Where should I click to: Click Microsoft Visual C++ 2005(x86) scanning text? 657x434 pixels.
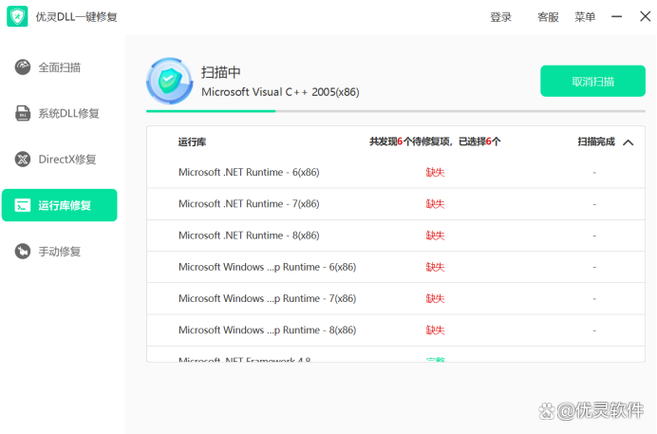pos(280,92)
